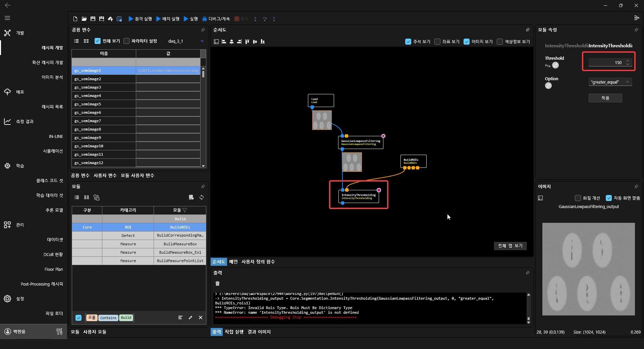Pin the 모듈 속성 panel

[x=636, y=30]
